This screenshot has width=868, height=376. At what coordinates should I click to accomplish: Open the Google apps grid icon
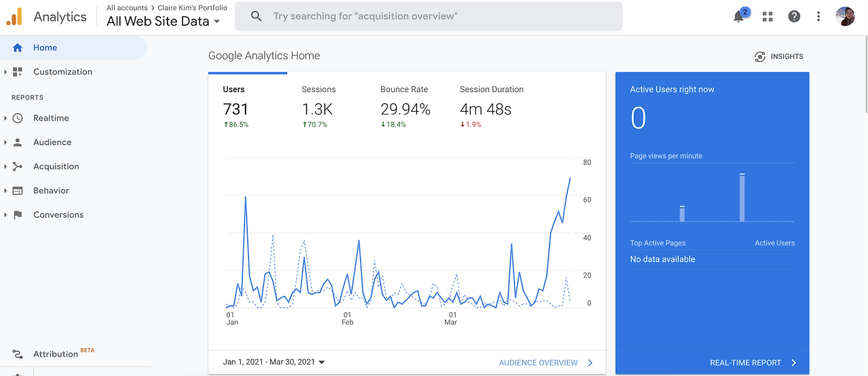coord(768,17)
